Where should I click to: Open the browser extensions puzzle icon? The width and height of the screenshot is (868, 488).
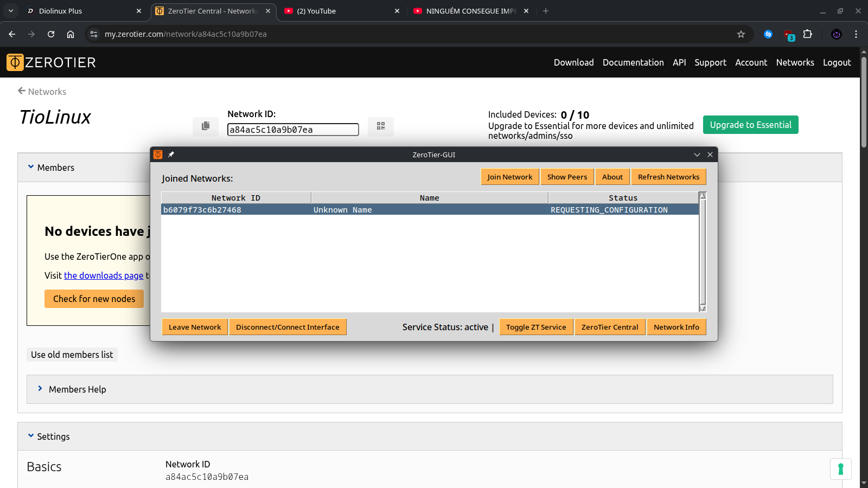(807, 34)
